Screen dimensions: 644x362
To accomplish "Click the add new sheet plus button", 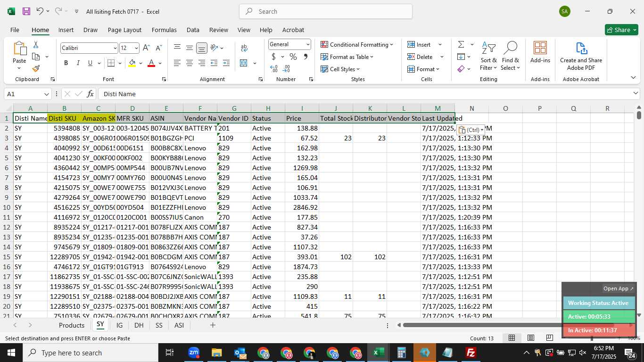I will (x=213, y=325).
